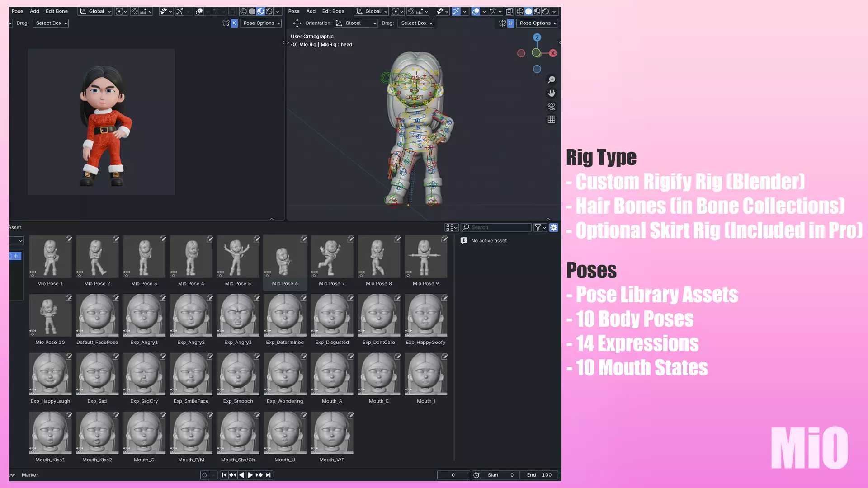This screenshot has width=868, height=488.
Task: Jump to end frame button
Action: (268, 475)
